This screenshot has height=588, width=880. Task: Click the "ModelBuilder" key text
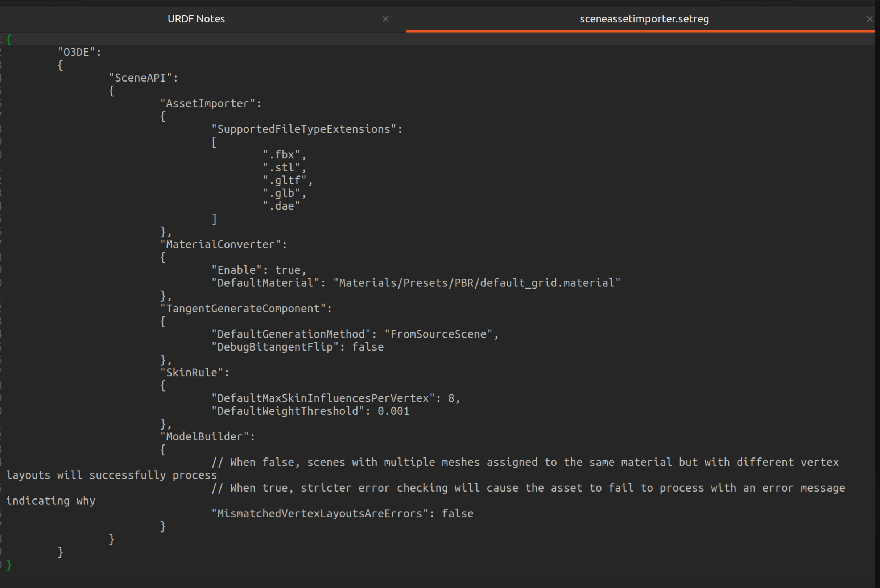click(x=206, y=436)
